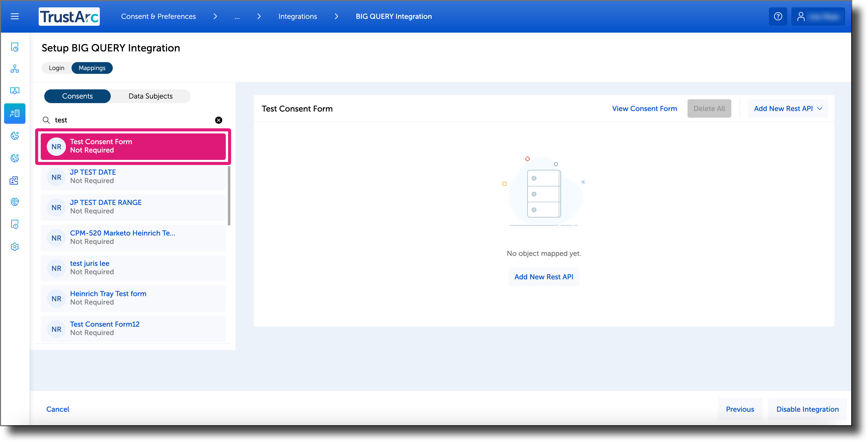Expand the Add New Rest API dropdown

click(x=788, y=108)
